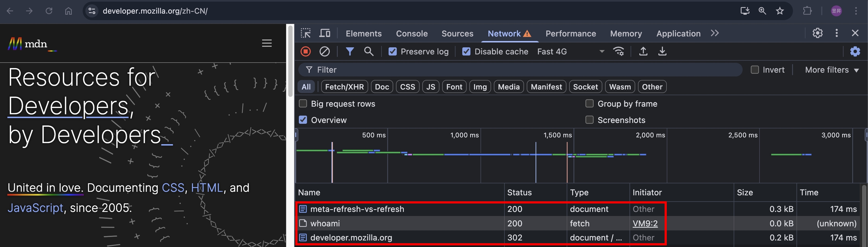This screenshot has height=247, width=868.
Task: Filter requests by Font
Action: pos(454,87)
